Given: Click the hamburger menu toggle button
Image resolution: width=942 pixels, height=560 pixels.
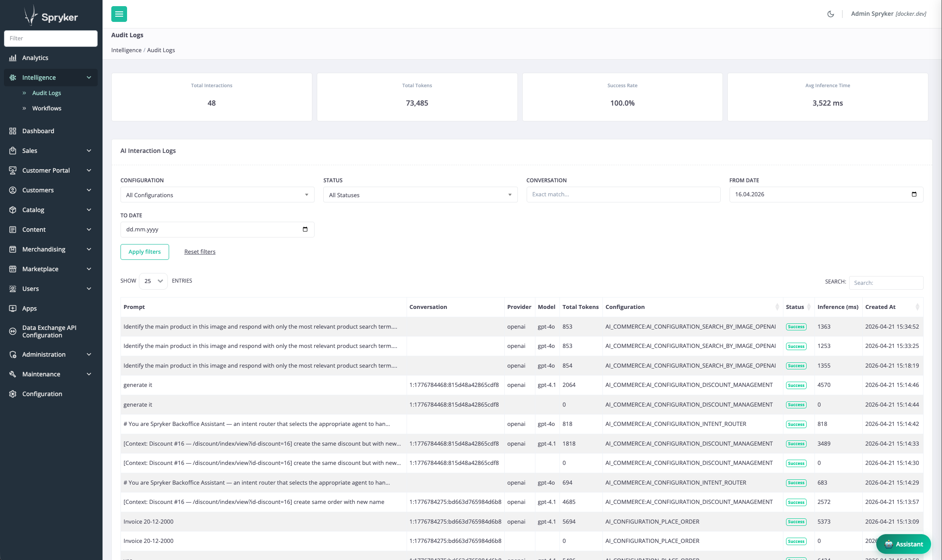Looking at the screenshot, I should tap(119, 14).
